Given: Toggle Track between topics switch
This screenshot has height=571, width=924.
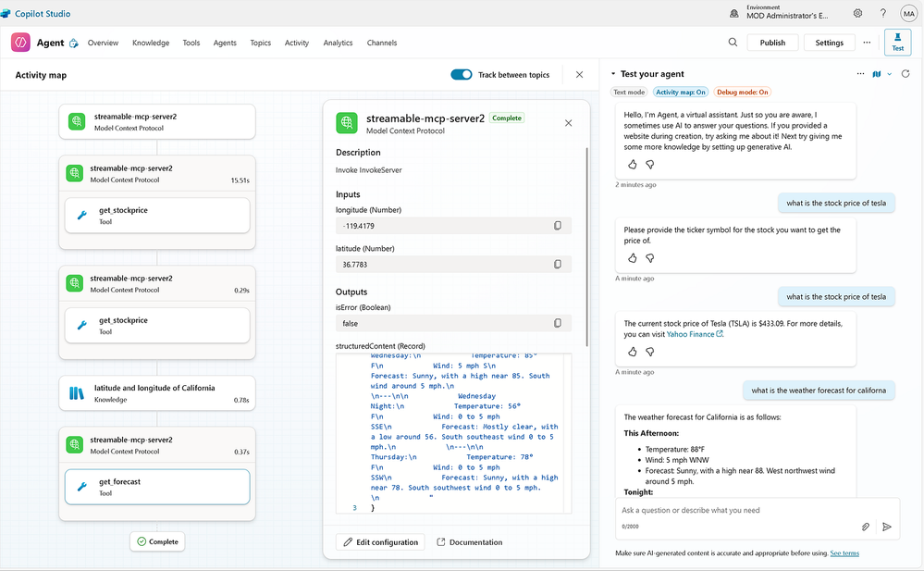Looking at the screenshot, I should click(x=462, y=74).
